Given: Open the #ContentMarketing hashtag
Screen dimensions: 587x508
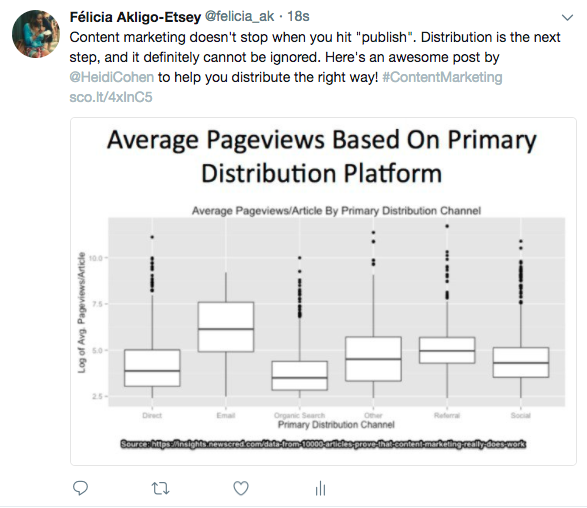Looking at the screenshot, I should (x=442, y=77).
